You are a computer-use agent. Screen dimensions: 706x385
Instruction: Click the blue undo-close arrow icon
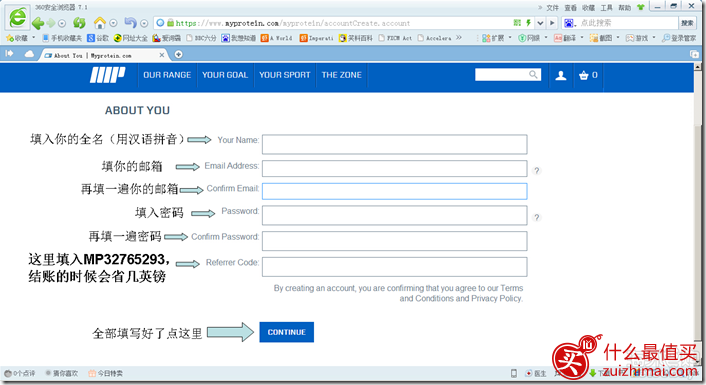(x=130, y=23)
